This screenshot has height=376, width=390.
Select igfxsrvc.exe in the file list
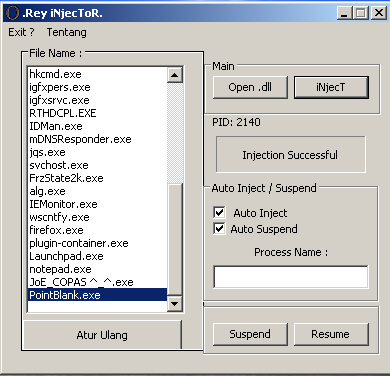97,100
